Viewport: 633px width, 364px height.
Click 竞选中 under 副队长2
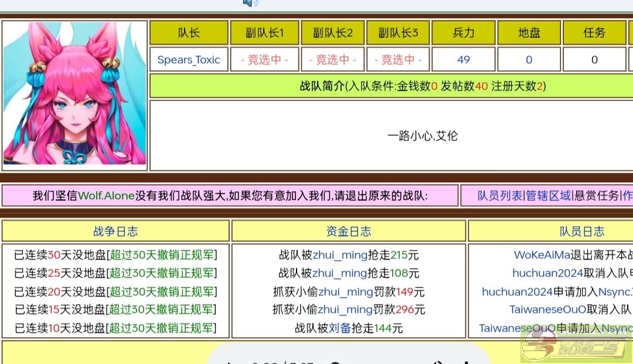pos(333,60)
